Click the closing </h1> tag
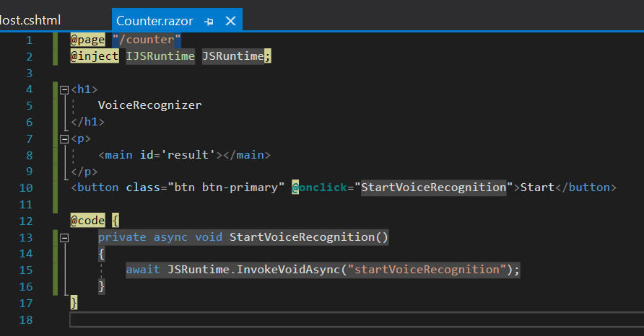 [87, 122]
